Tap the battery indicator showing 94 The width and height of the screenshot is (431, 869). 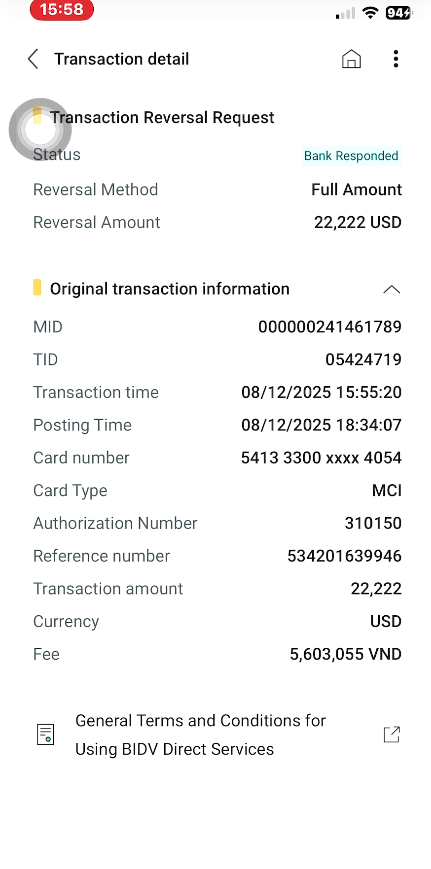(399, 13)
